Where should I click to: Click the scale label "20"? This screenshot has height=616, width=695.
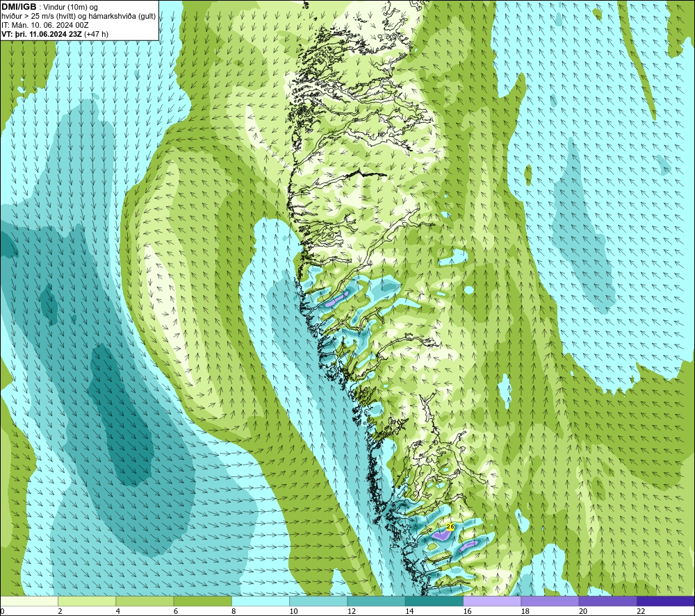pyautogui.click(x=583, y=611)
